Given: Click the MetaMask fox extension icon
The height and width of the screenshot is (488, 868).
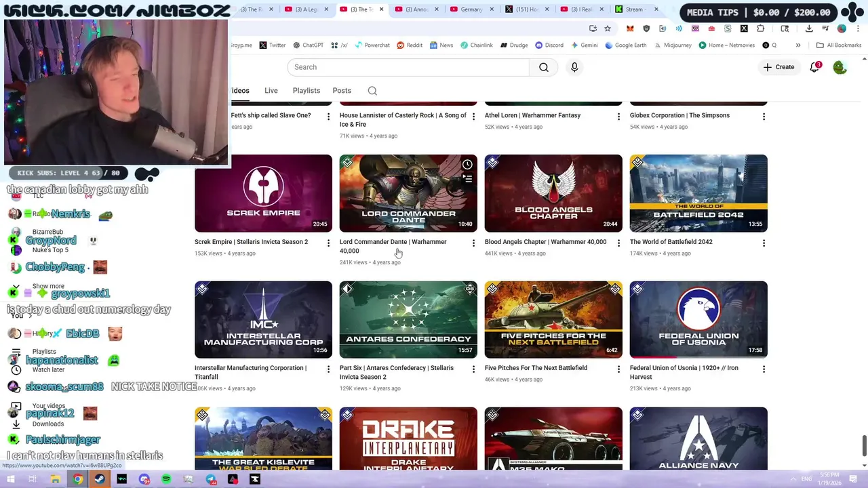Looking at the screenshot, I should coord(630,28).
